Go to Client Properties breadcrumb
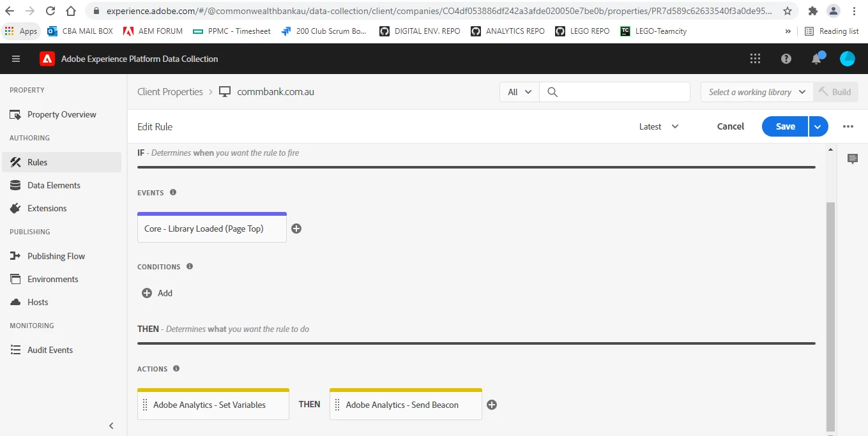Image resolution: width=868 pixels, height=436 pixels. click(x=170, y=92)
